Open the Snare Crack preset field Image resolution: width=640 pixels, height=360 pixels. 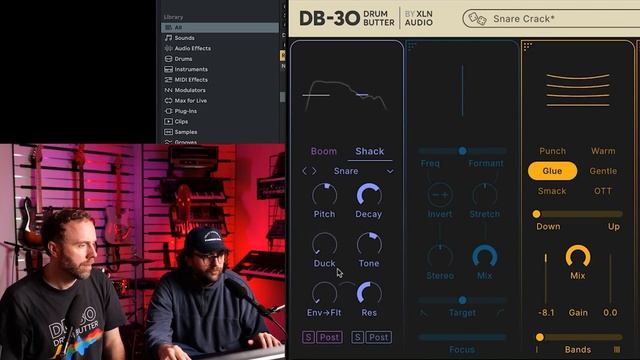[551, 19]
